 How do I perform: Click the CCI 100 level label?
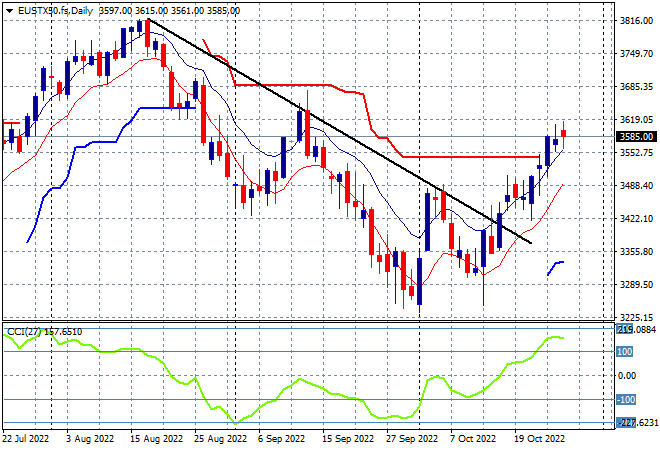(625, 351)
